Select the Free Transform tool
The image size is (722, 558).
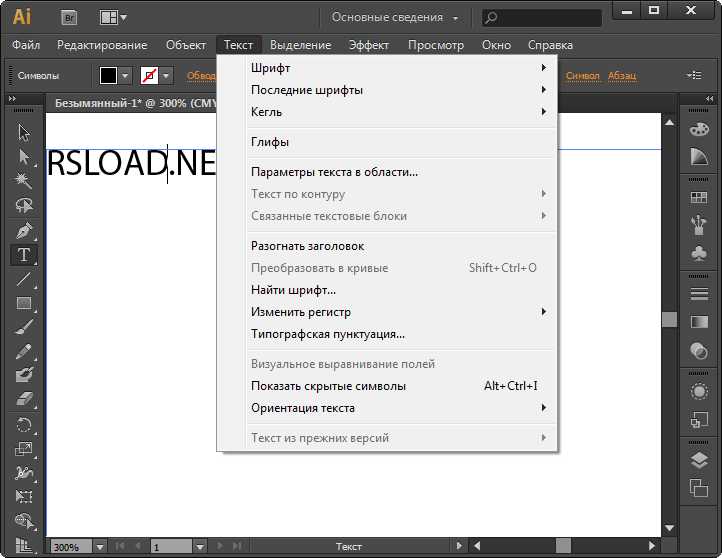pos(23,496)
